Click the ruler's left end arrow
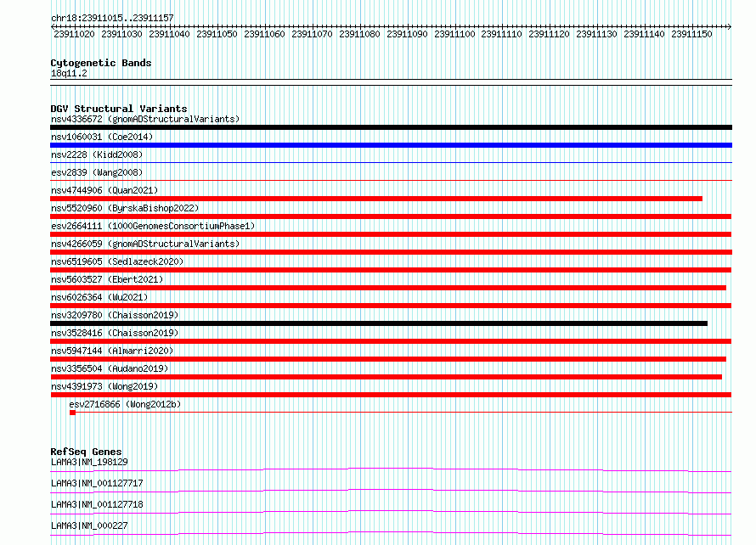 point(53,26)
